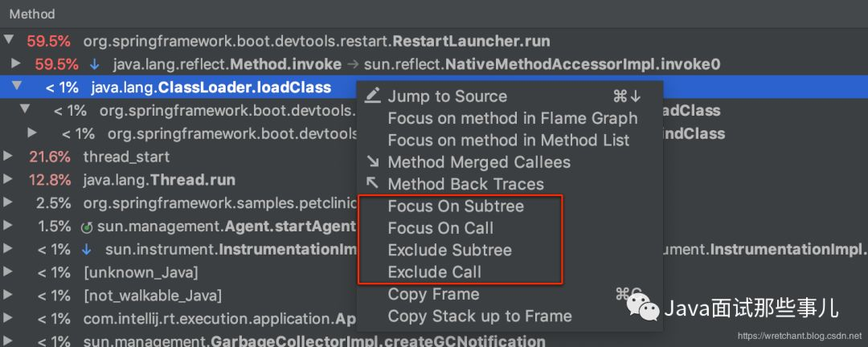Choose Focus On Subtree from context menu
Screen dimensions: 868x347
click(456, 206)
